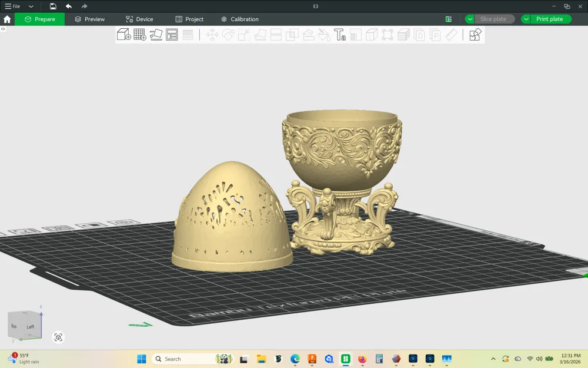
Task: Click the view fit icon near the orientation cube
Action: (x=58, y=337)
